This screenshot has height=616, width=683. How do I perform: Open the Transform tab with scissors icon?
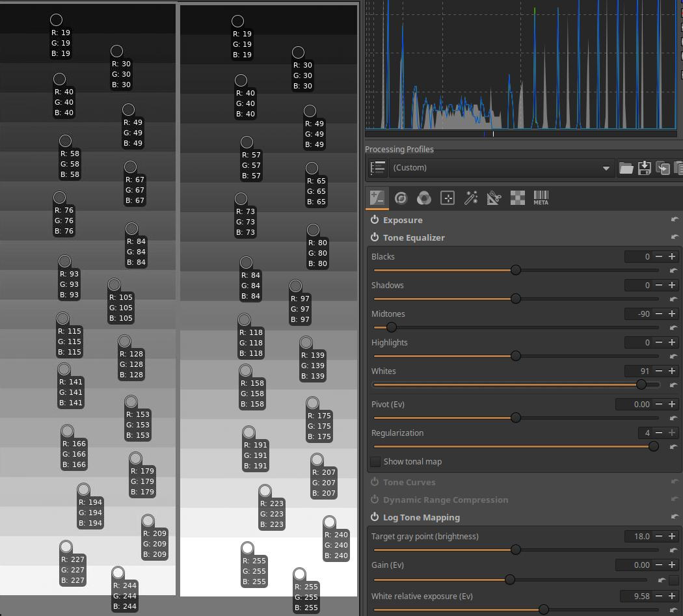494,198
